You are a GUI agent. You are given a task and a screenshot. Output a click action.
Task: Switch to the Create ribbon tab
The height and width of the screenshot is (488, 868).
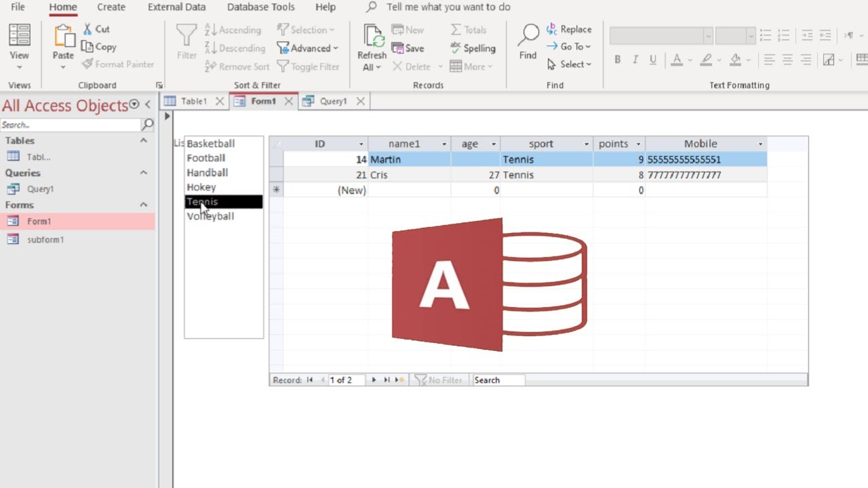pyautogui.click(x=111, y=7)
